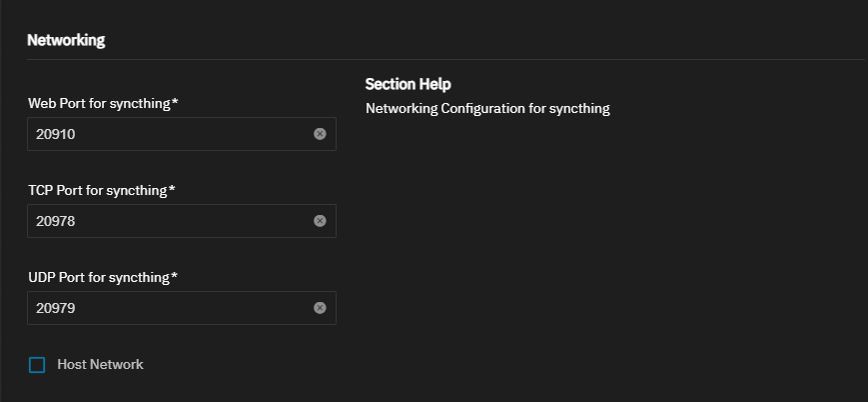This screenshot has height=402, width=868.
Task: Select the Networking section heading
Action: pyautogui.click(x=66, y=41)
